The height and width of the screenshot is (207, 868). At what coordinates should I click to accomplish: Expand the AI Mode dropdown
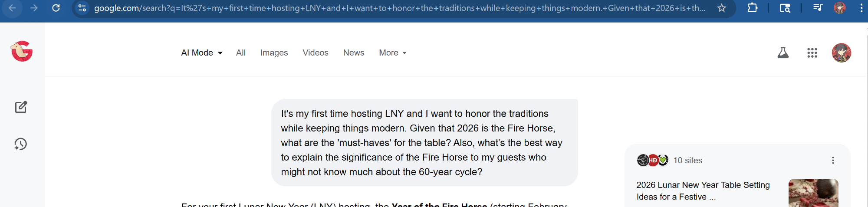pos(202,53)
